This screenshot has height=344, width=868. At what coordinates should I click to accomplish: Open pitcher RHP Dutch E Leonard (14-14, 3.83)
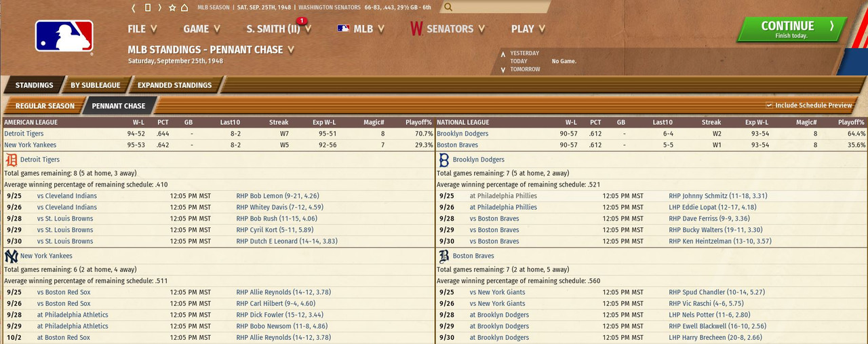(x=287, y=241)
